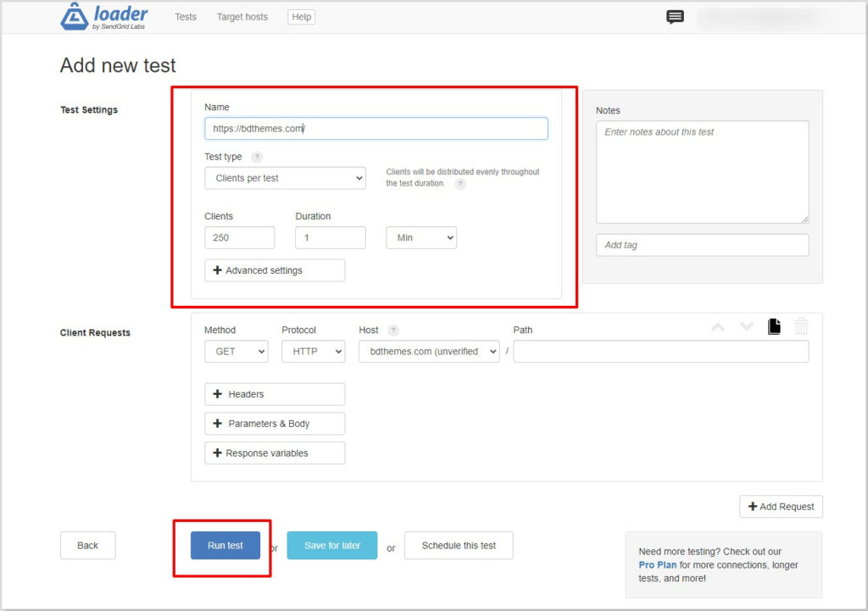
Task: Expand the Headers section
Action: pos(275,394)
